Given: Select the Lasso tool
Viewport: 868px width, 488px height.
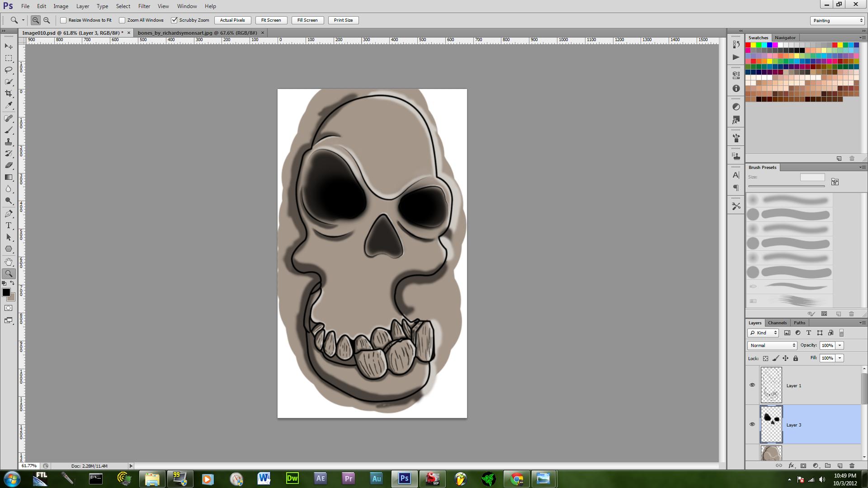Looking at the screenshot, I should click(9, 70).
